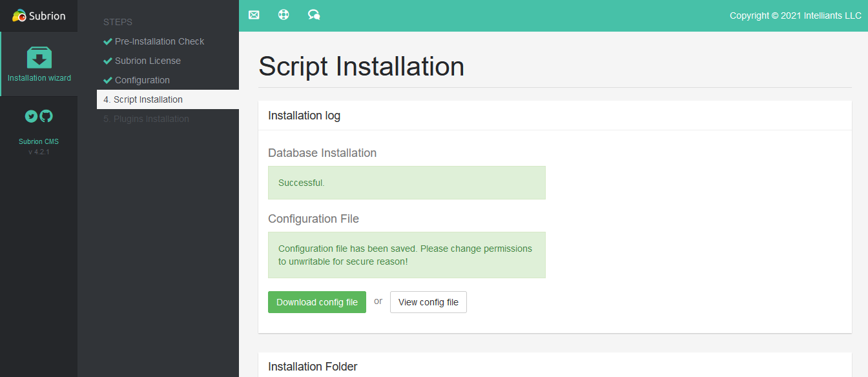Open Subrion's Twitter icon link
Image resolution: width=868 pixels, height=377 pixels.
[x=31, y=116]
